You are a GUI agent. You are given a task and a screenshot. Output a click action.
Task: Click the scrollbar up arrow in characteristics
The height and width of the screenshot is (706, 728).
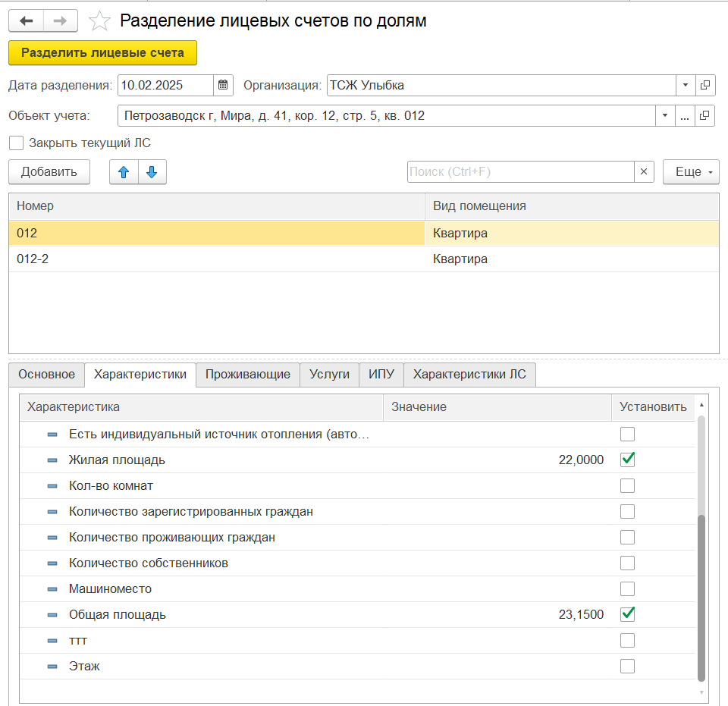701,405
